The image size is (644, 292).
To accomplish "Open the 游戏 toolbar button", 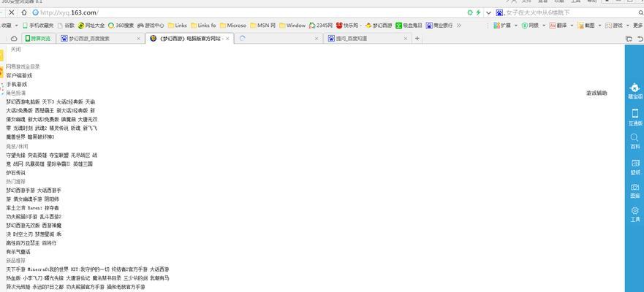I will point(613,26).
